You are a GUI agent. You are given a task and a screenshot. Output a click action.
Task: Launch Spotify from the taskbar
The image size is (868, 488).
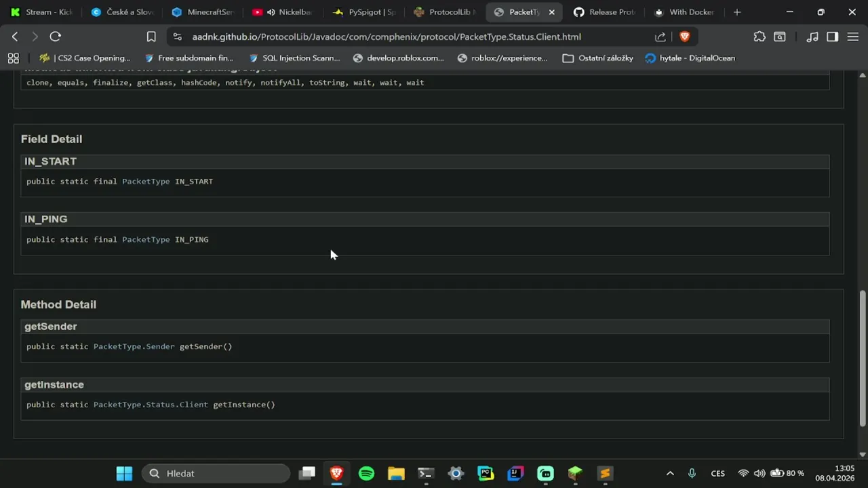(366, 473)
